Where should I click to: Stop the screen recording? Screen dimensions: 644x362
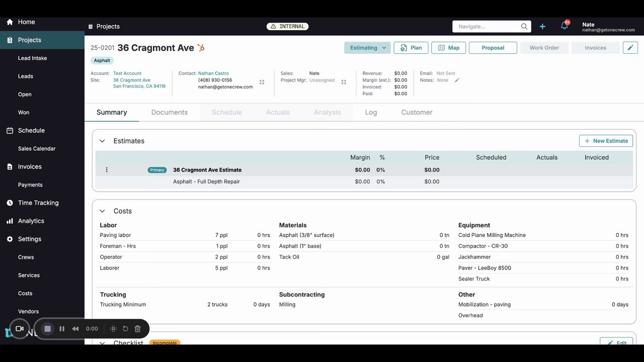pos(48,329)
